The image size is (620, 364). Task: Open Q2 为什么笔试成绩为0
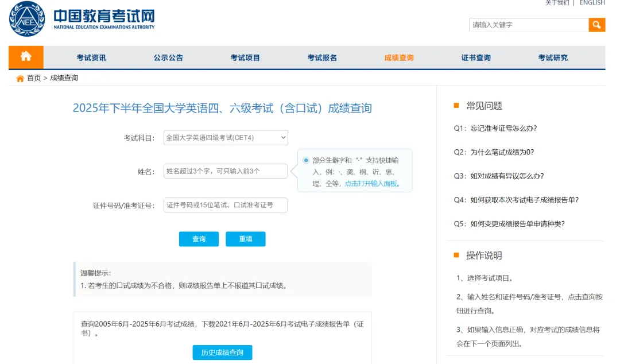494,152
